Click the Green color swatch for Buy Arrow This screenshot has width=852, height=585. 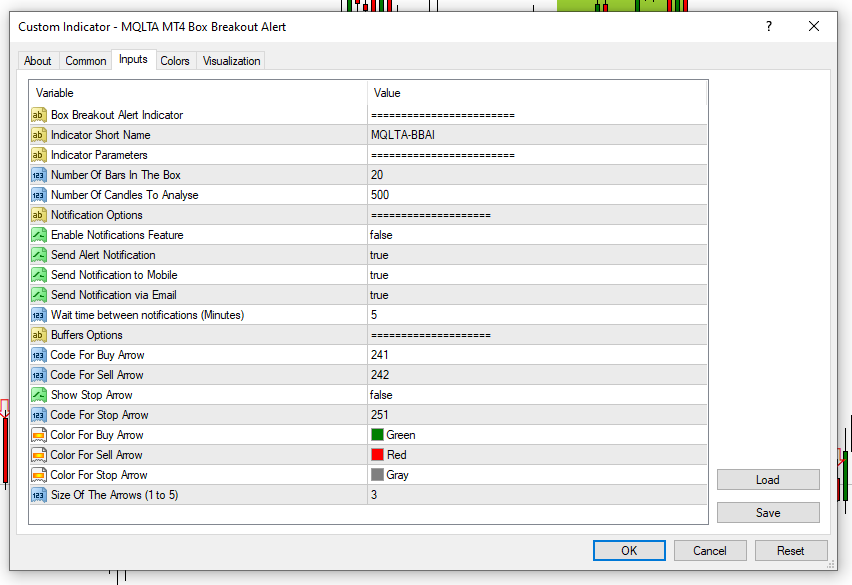pos(377,435)
